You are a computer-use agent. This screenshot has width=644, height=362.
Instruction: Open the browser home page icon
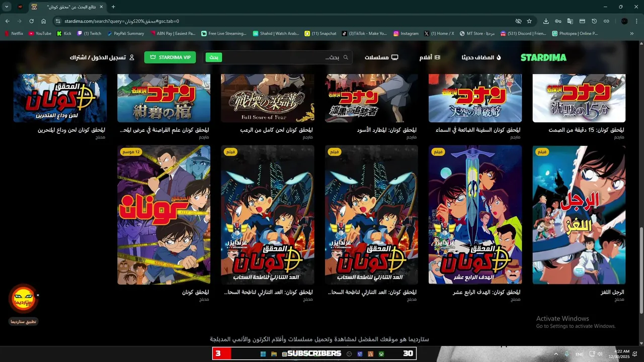coord(43,21)
